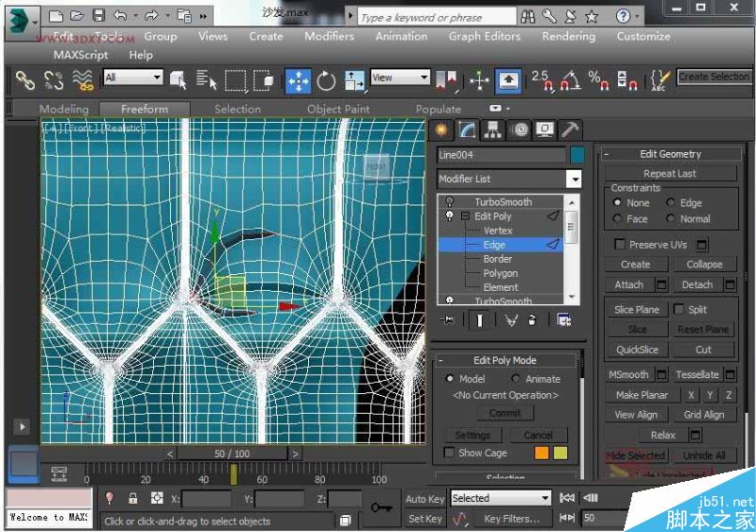
Task: Click the Rectangular Selection Region icon
Action: [x=235, y=80]
